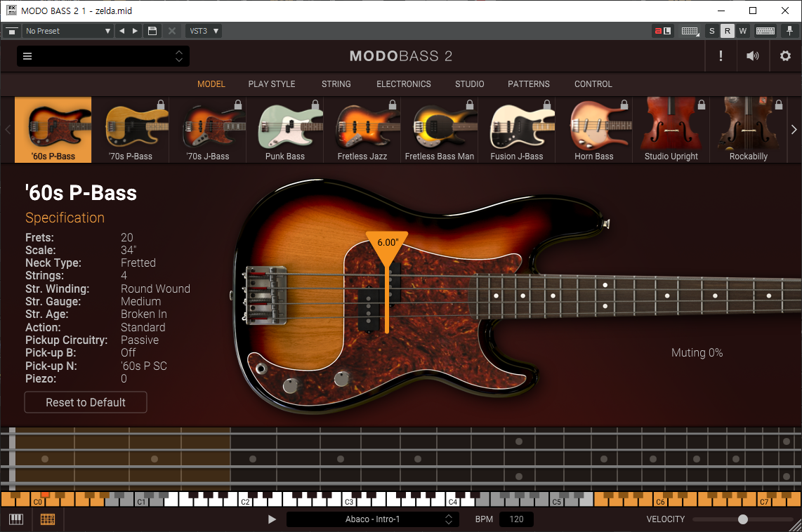Click the '60s P SC pickup value
This screenshot has height=532, width=802.
coord(144,366)
